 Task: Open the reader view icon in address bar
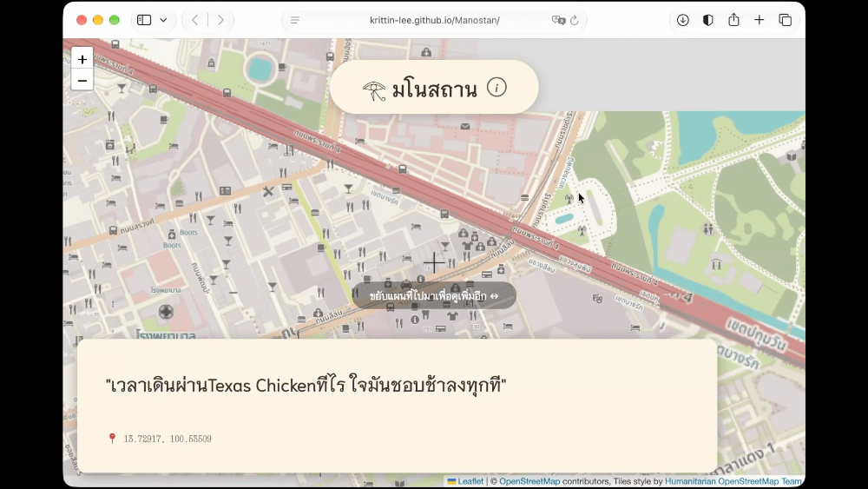point(295,20)
